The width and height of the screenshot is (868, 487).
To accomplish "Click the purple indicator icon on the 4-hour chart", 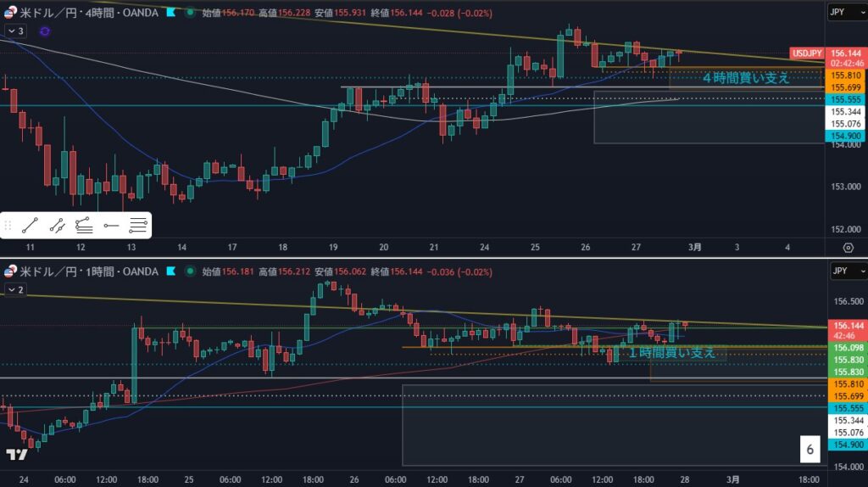I will [45, 31].
